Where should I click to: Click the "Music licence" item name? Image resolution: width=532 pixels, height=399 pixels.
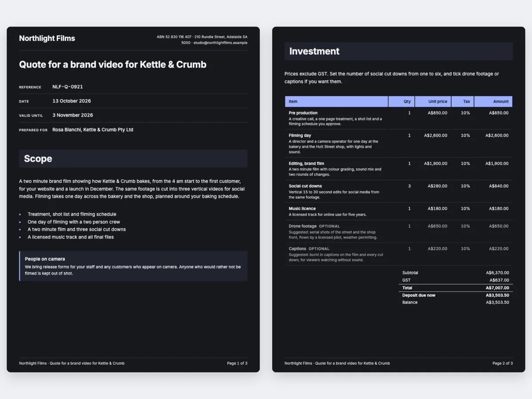click(x=302, y=209)
